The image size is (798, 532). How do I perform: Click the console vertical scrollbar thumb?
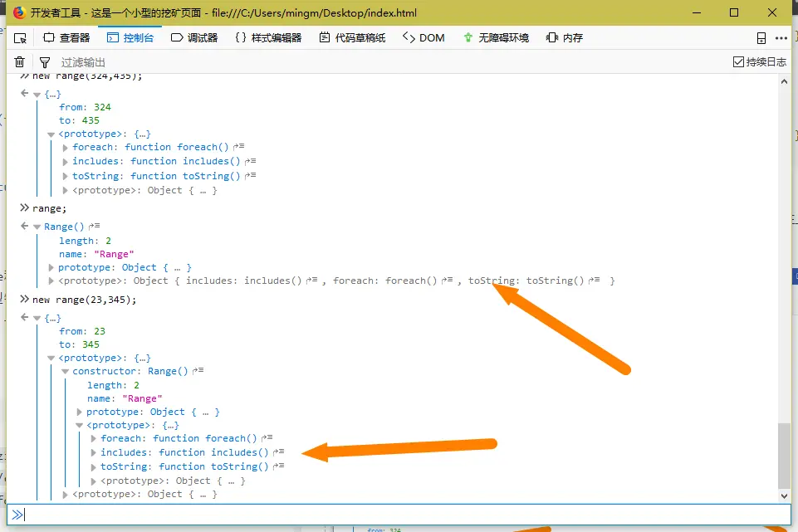point(784,455)
